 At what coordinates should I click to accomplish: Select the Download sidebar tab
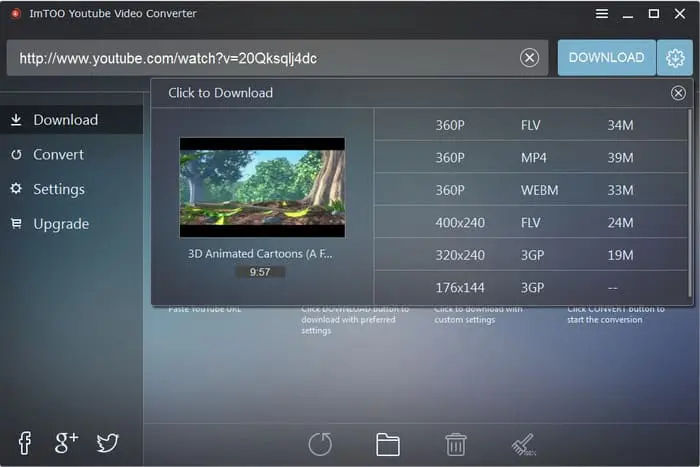[71, 120]
